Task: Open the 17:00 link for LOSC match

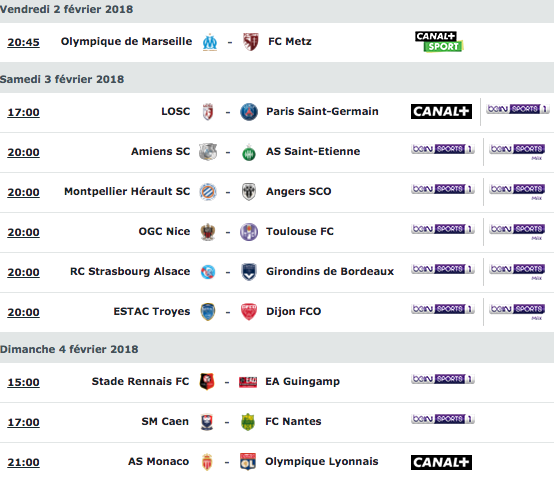Action: pos(24,112)
